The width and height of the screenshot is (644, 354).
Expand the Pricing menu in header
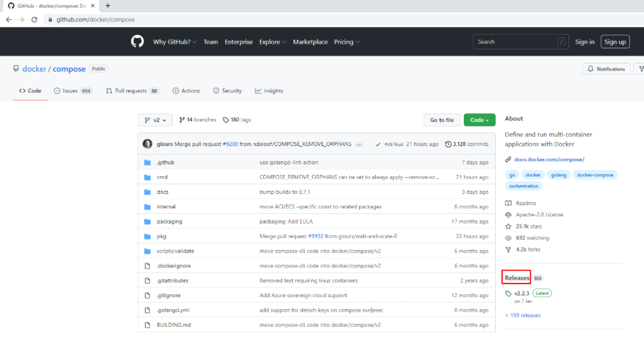[347, 42]
